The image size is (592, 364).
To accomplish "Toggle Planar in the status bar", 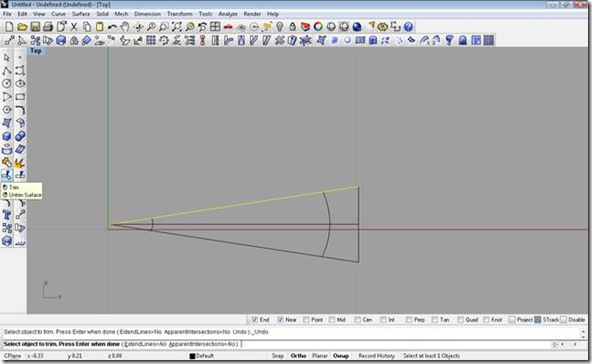I will (x=320, y=356).
